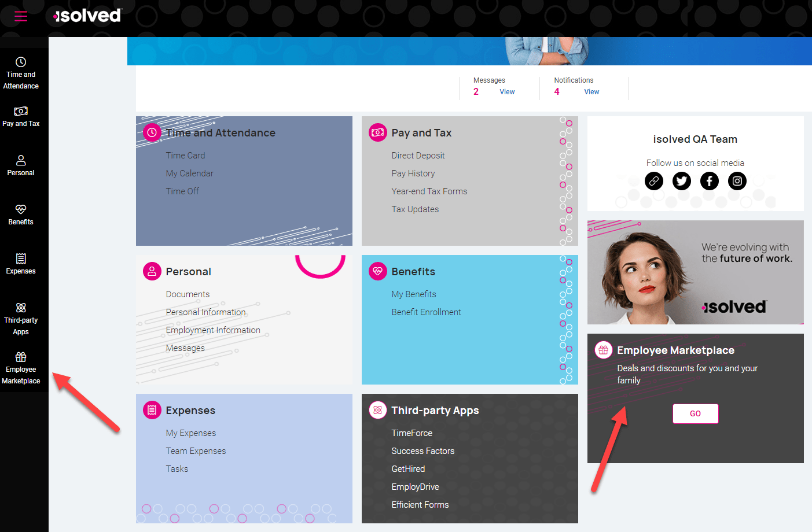Viewport: 812px width, 532px height.
Task: Click the GO button for Employee Marketplace
Action: (x=695, y=413)
